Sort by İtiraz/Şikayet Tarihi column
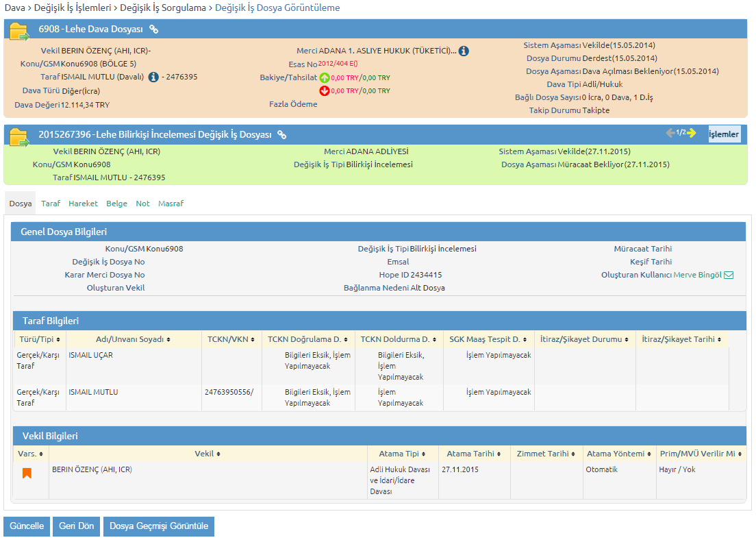 tap(681, 339)
